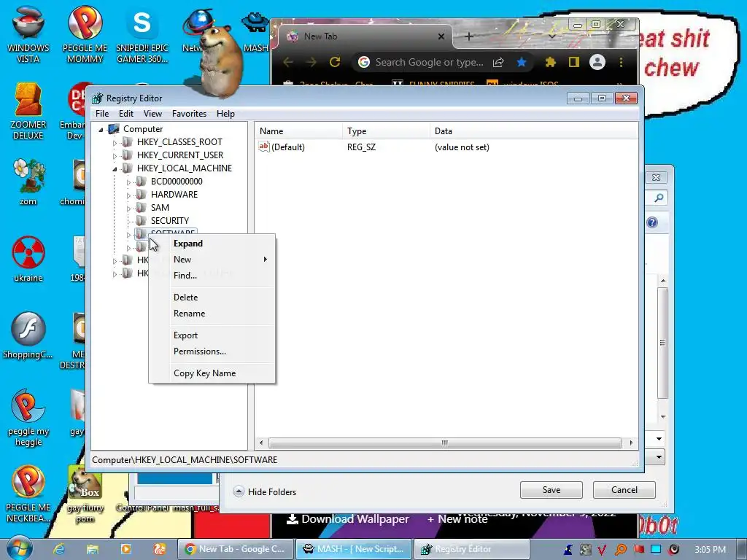Viewport: 747px width, 560px height.
Task: Click the SAM key folder icon
Action: click(141, 208)
